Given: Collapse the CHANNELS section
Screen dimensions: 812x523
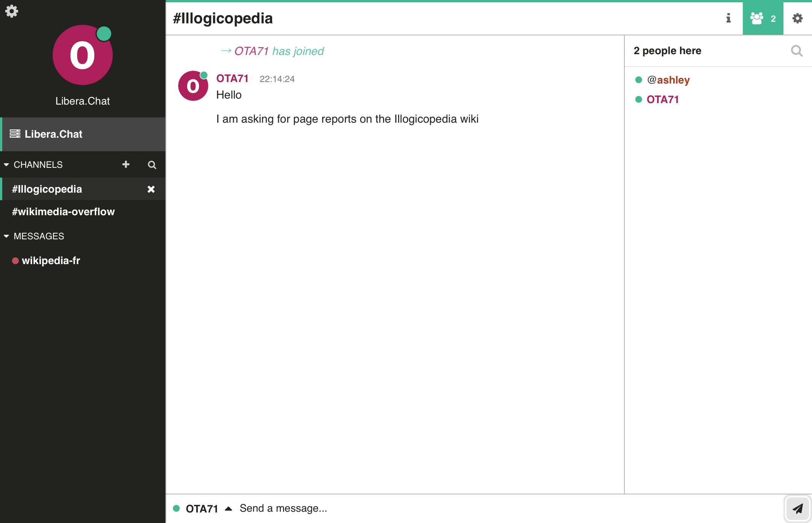Looking at the screenshot, I should [6, 165].
